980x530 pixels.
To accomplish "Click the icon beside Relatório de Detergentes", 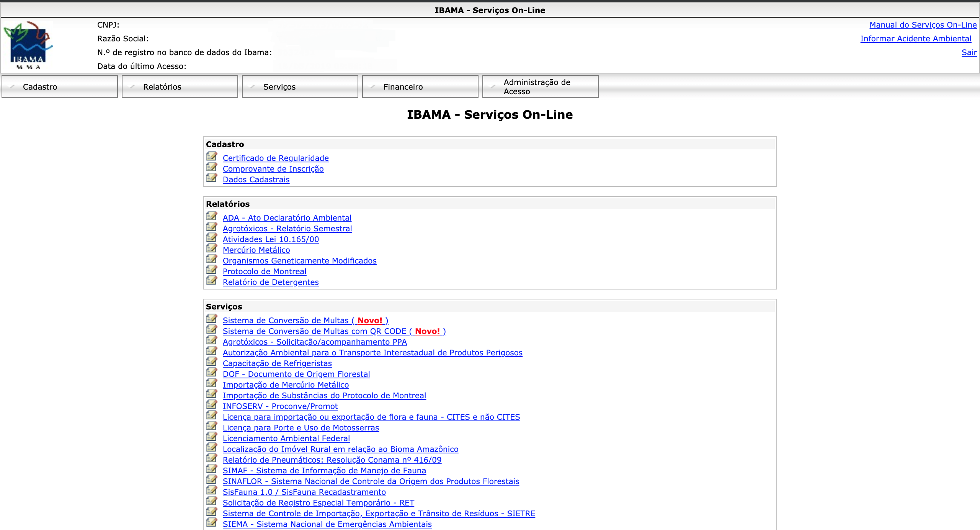I will coord(212,280).
